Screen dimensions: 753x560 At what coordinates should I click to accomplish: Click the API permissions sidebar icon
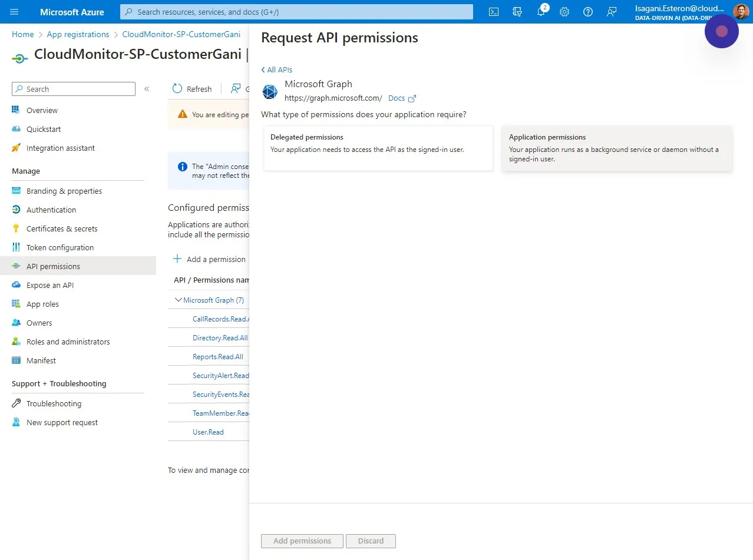point(16,266)
